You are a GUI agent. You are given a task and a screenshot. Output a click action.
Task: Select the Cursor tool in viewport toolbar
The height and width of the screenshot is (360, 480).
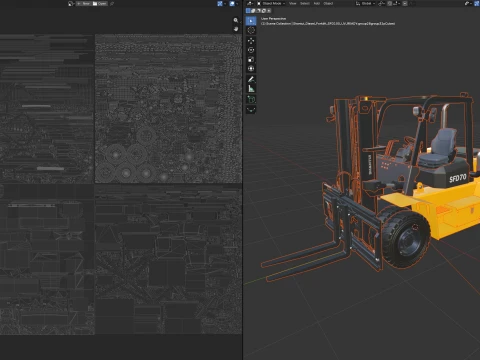[x=251, y=30]
